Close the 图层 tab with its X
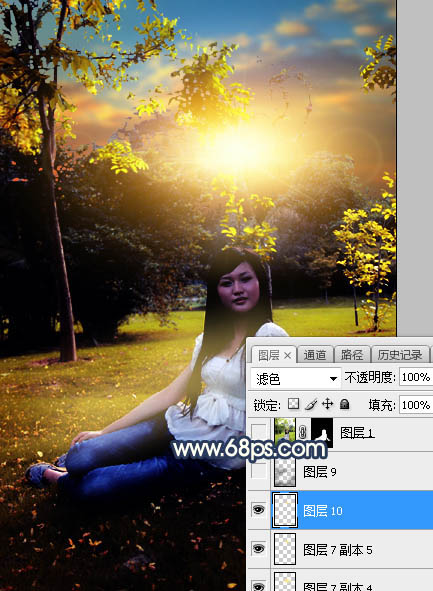Screen dimensions: 433x591 [x=288, y=355]
